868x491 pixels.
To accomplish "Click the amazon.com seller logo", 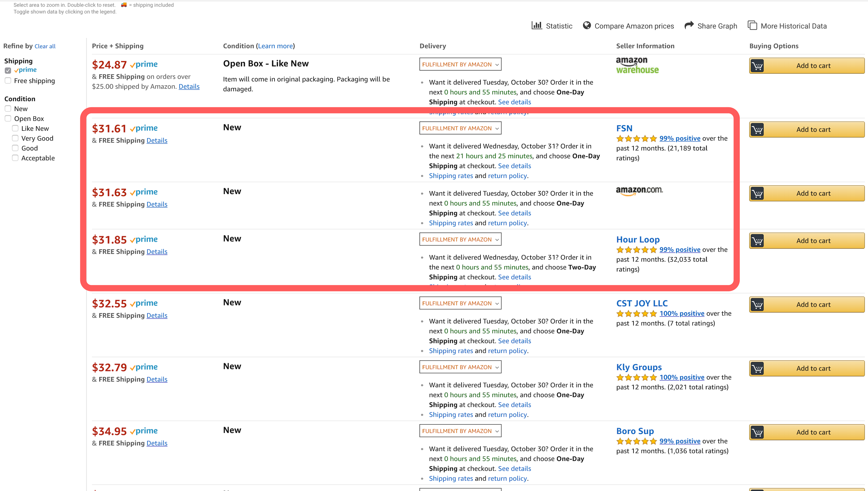I will pyautogui.click(x=639, y=191).
